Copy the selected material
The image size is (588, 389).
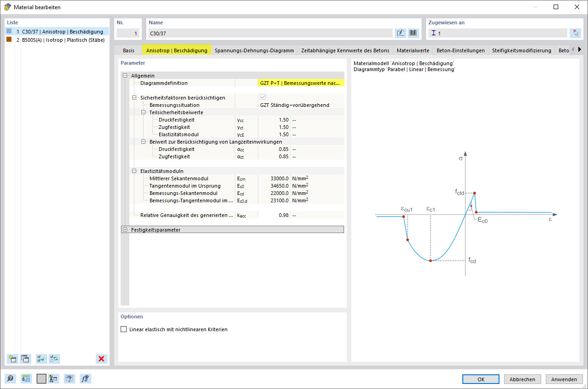coord(25,359)
